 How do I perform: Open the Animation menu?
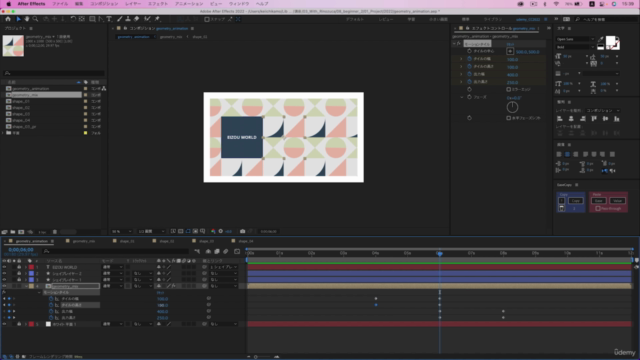click(189, 4)
